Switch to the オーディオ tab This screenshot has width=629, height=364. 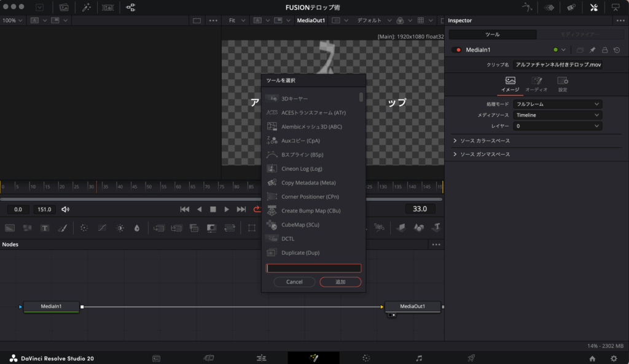point(536,84)
